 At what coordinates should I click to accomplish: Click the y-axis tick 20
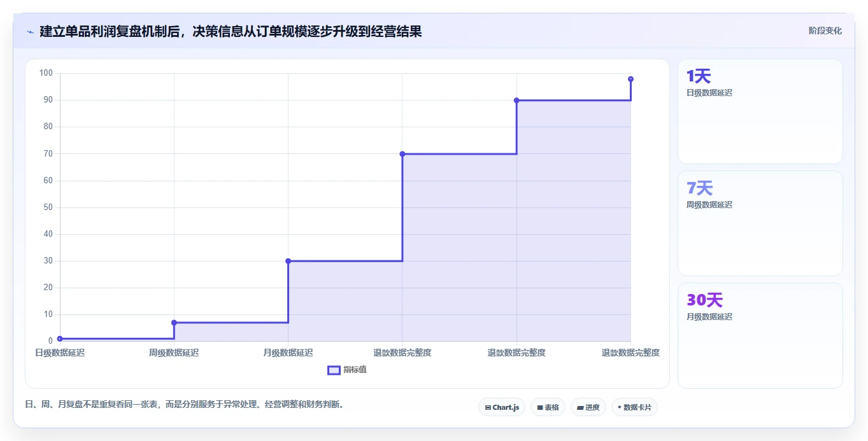(x=48, y=288)
